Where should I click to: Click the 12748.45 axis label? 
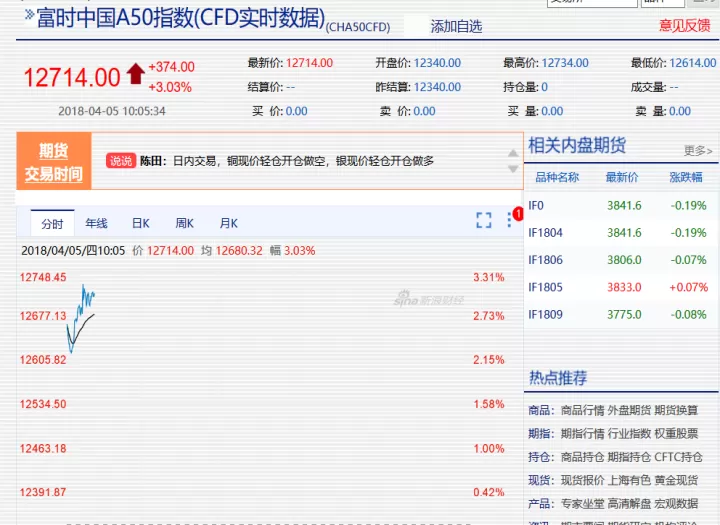point(43,277)
